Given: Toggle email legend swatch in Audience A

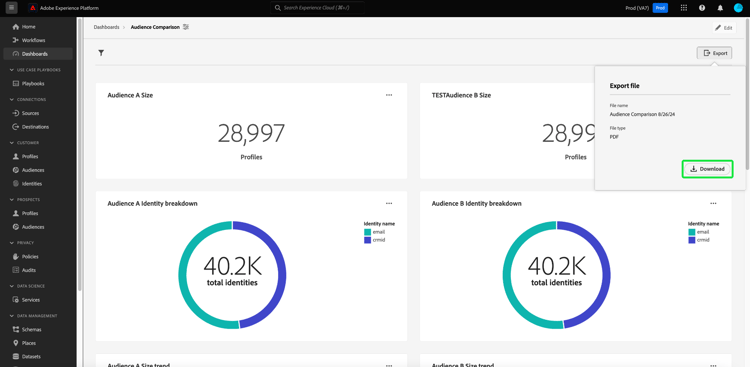Looking at the screenshot, I should pyautogui.click(x=367, y=232).
